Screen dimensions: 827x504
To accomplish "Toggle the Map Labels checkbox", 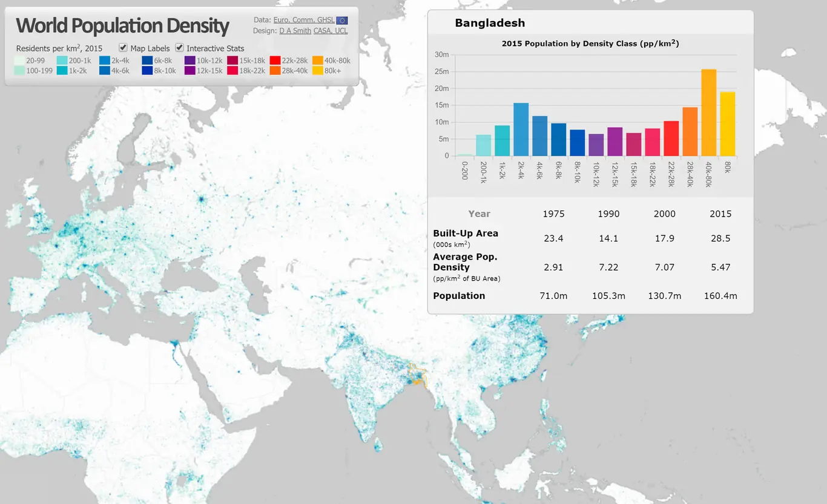I will (123, 47).
